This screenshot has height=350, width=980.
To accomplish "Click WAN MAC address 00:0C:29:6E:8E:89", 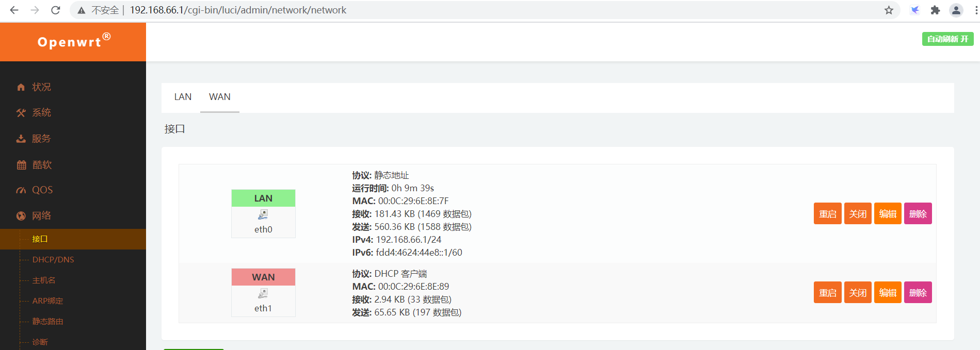I will click(413, 287).
